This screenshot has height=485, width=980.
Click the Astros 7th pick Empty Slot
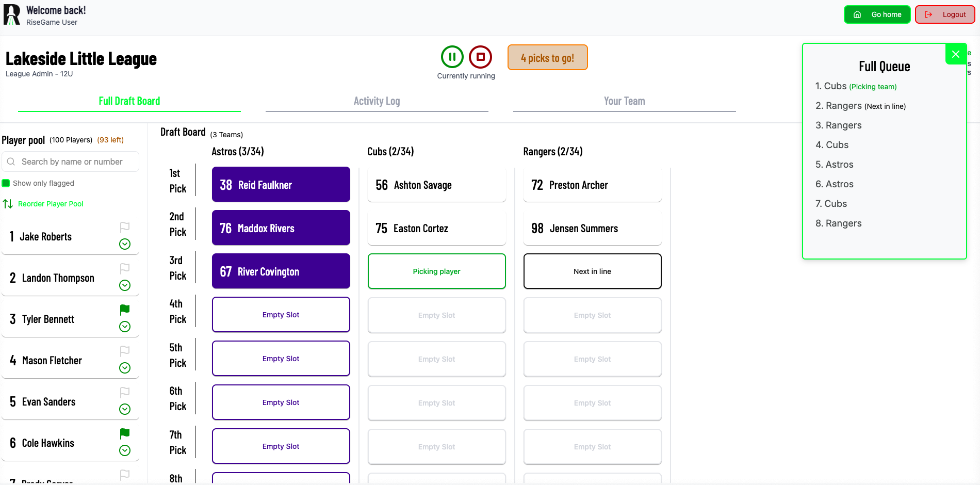coord(281,446)
